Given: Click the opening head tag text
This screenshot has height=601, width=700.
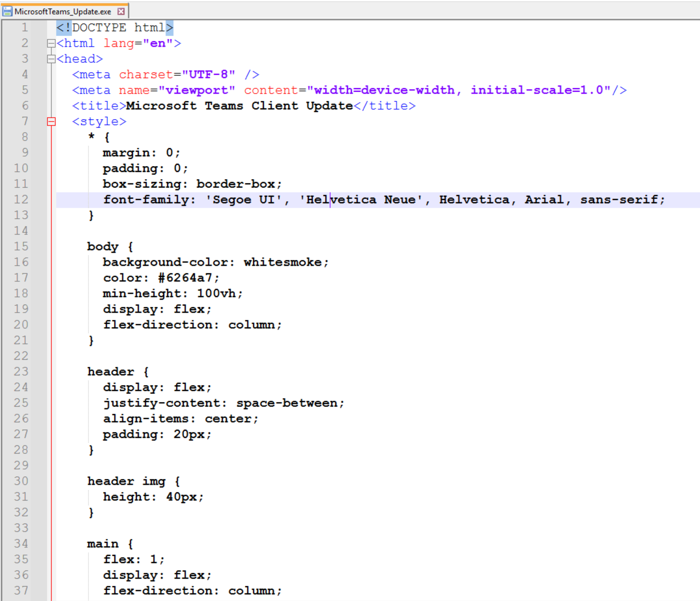Looking at the screenshot, I should (79, 59).
